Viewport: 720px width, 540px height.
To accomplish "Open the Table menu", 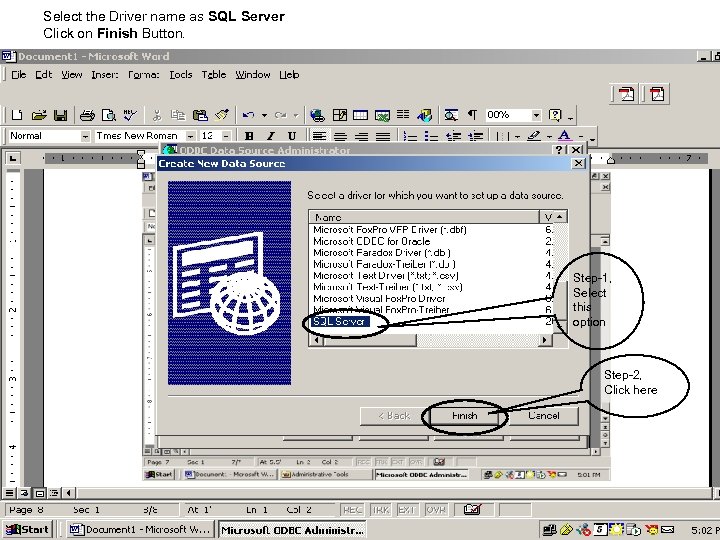I will (214, 74).
